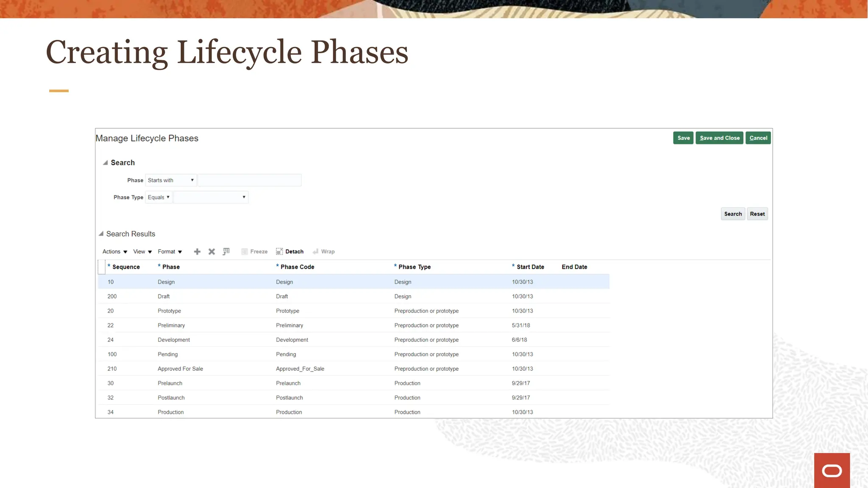This screenshot has height=488, width=868.
Task: Click the Preliminary phase code cell
Action: point(289,325)
